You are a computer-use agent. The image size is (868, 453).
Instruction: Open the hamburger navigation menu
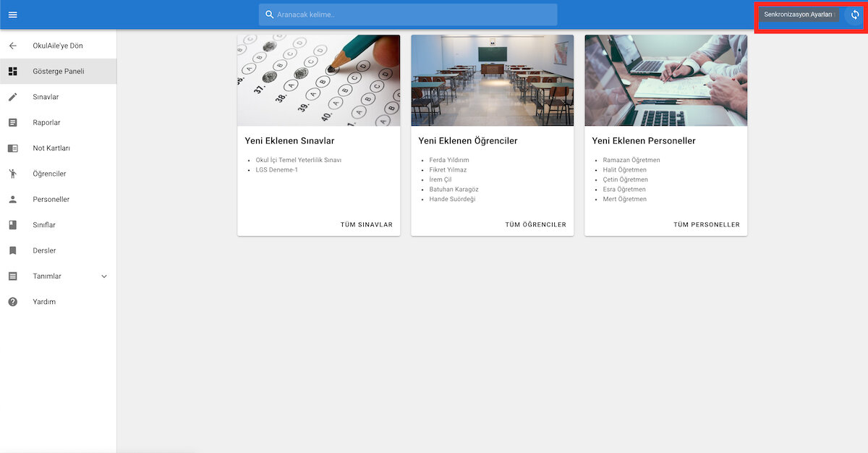[12, 14]
